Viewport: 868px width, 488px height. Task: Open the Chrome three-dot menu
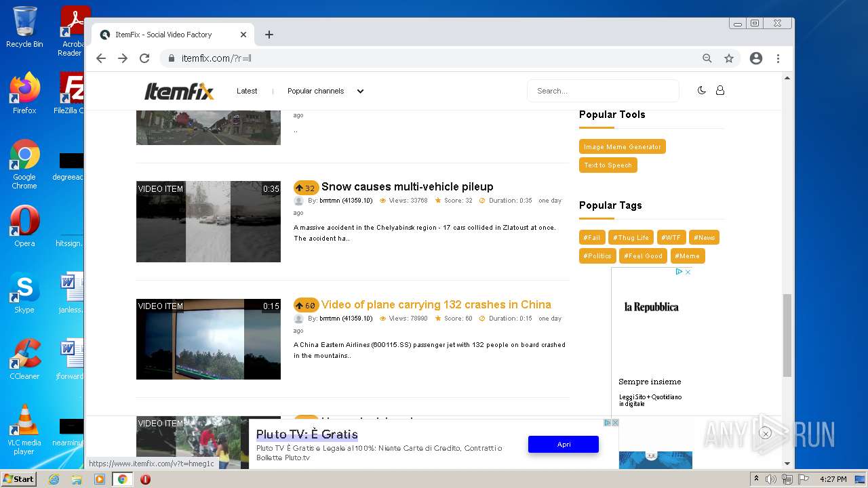[778, 58]
